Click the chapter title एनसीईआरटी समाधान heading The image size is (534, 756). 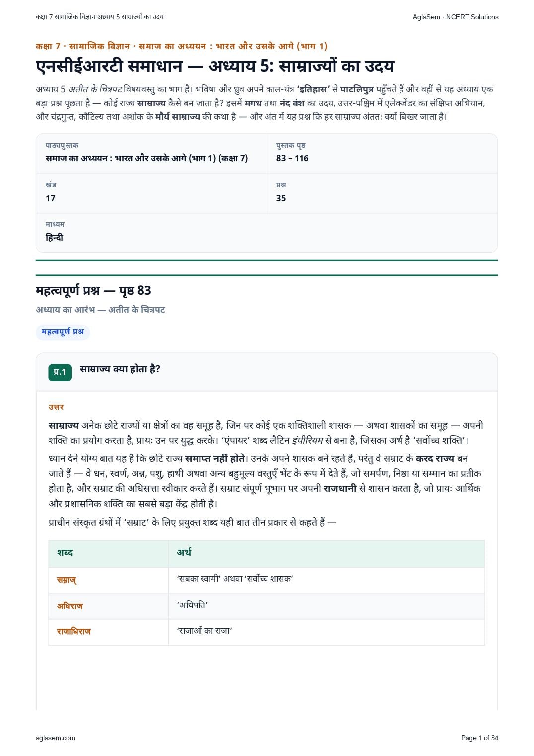(x=215, y=66)
